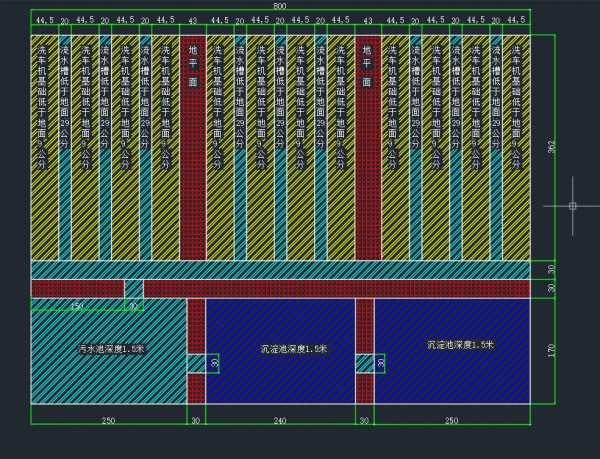The image size is (600, 459).
Task: Click the 240 dimension text
Action: coord(280,421)
